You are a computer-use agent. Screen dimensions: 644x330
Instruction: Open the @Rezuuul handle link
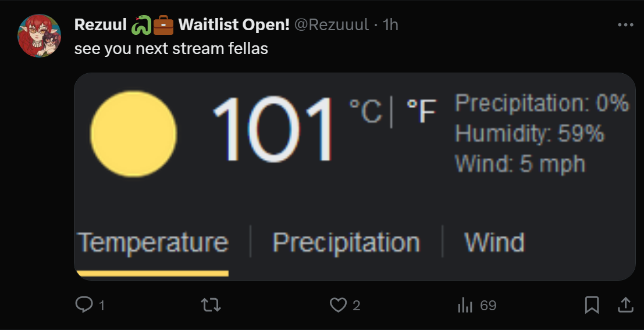coord(332,24)
